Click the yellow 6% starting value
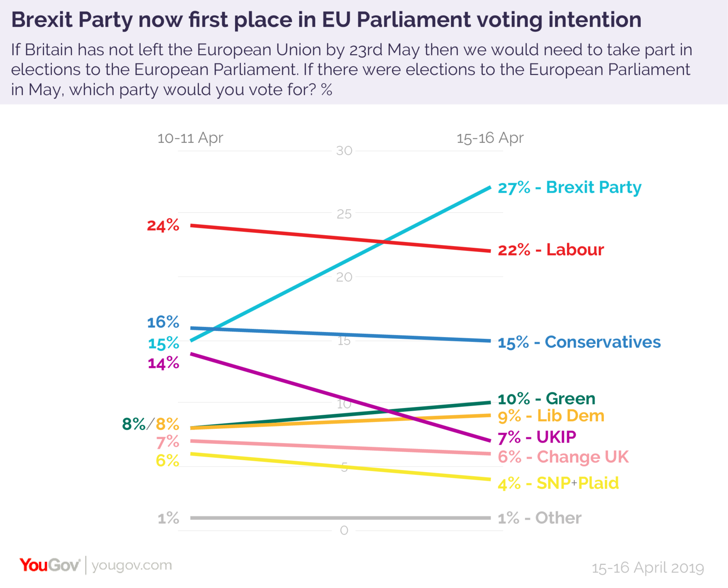The height and width of the screenshot is (588, 728). pyautogui.click(x=167, y=461)
